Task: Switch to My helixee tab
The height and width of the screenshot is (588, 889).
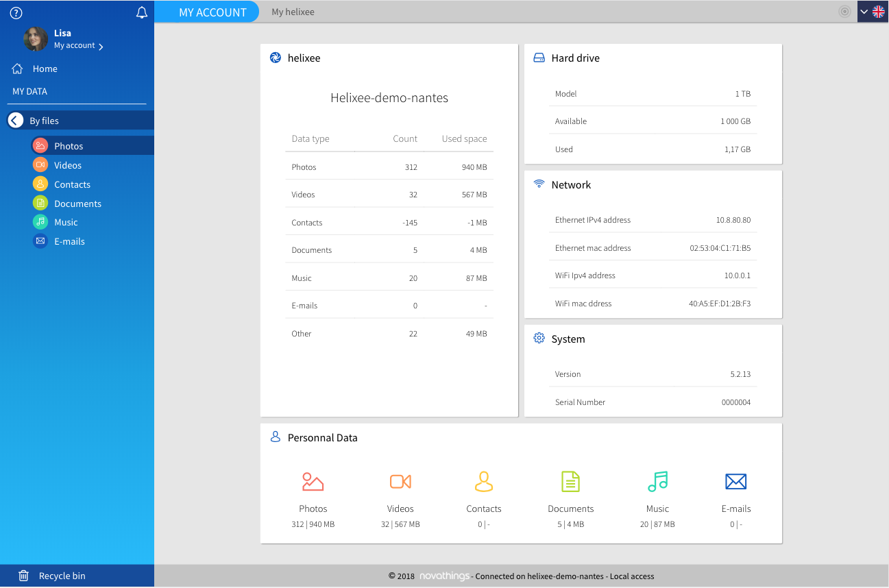Action: tap(293, 12)
